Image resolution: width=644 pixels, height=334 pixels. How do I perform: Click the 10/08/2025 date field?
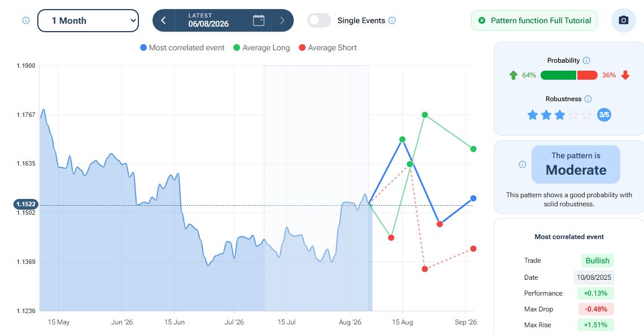point(594,277)
